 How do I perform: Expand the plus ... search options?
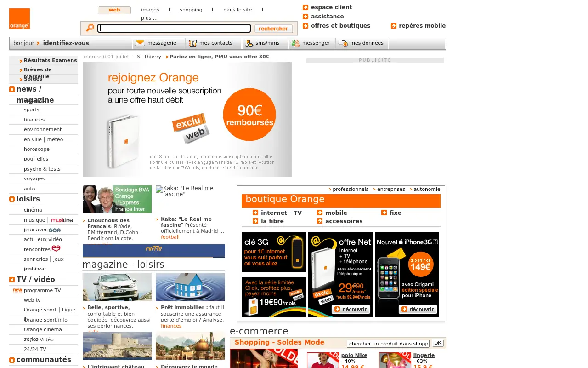(x=149, y=18)
